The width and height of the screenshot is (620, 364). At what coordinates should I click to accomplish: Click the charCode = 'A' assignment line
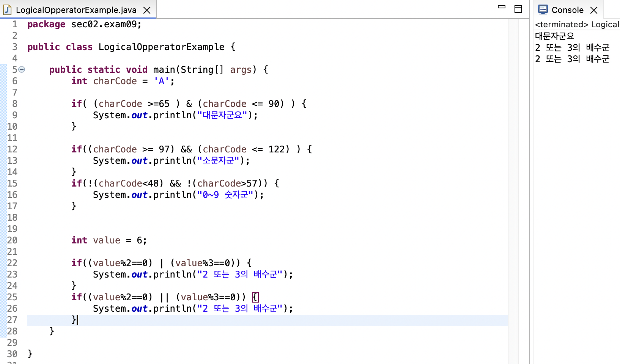(x=123, y=81)
